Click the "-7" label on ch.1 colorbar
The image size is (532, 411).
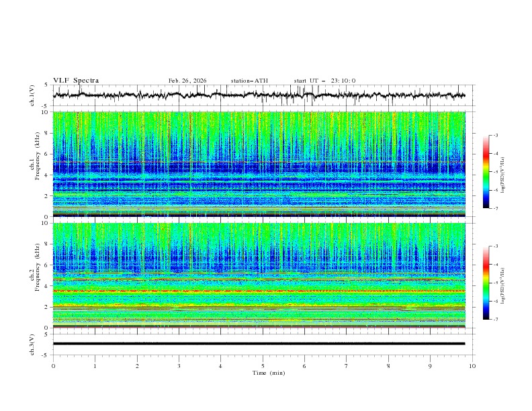point(496,208)
